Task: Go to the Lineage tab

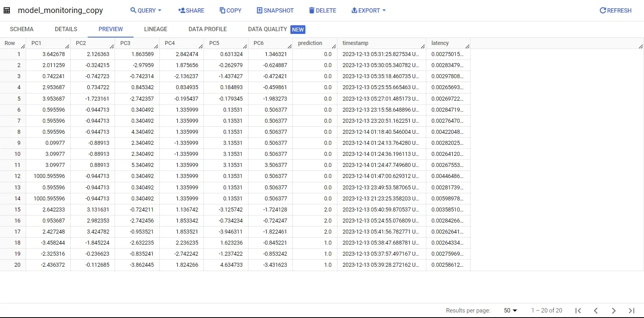Action: [x=156, y=29]
